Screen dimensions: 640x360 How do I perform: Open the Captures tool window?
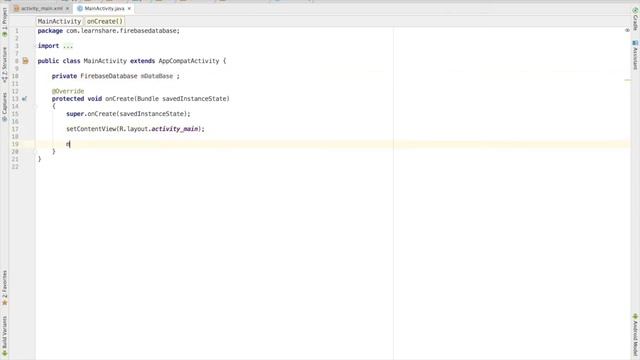tap(4, 107)
